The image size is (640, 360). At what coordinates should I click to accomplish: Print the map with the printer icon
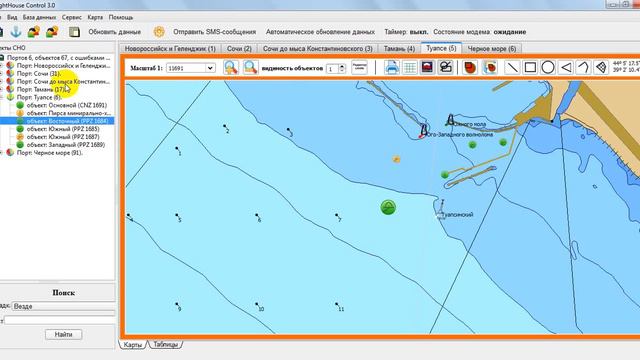click(392, 67)
